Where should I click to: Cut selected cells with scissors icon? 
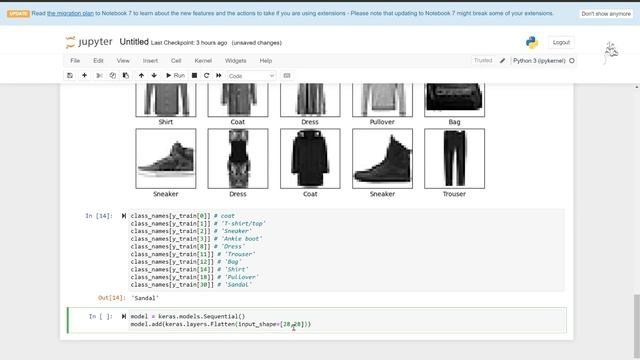[x=99, y=76]
